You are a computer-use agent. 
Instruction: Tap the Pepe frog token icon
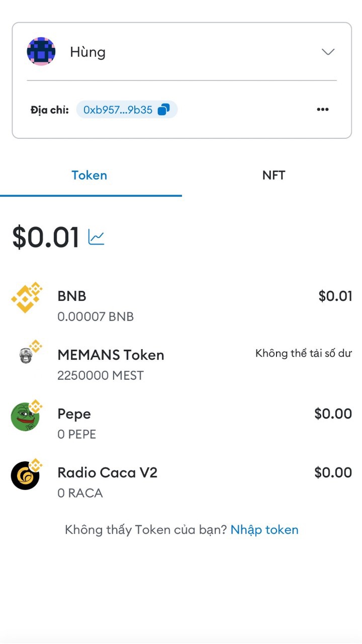coord(26,416)
